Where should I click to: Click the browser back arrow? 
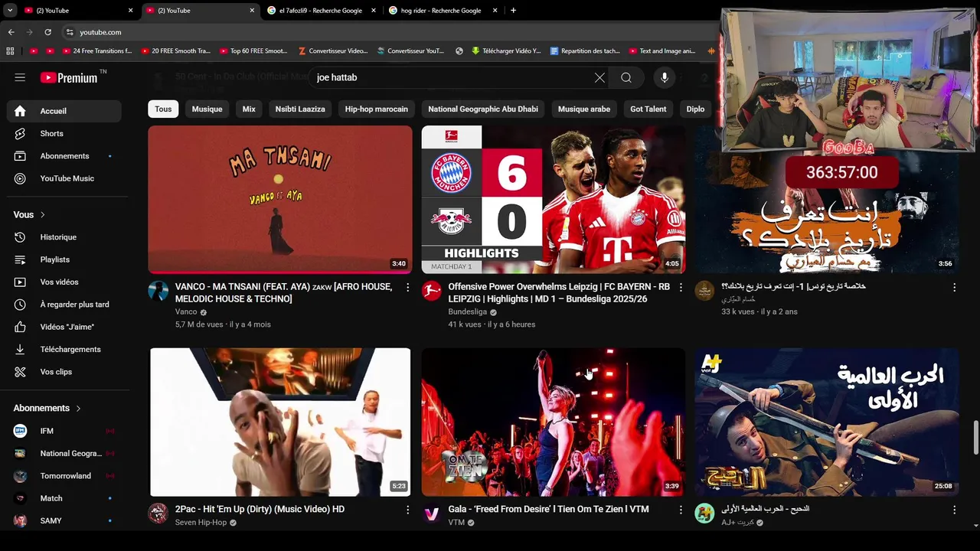point(11,32)
